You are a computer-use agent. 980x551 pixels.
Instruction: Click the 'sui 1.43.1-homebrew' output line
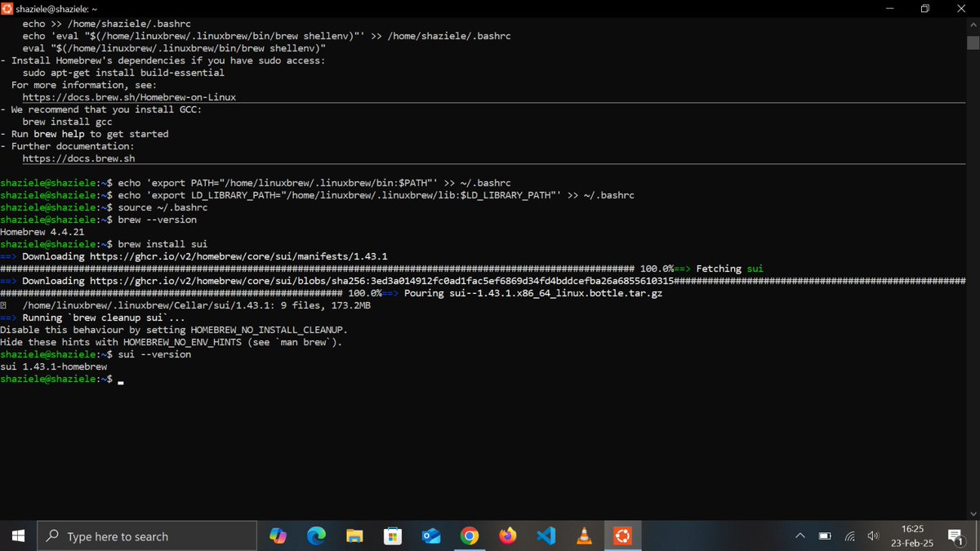coord(53,367)
